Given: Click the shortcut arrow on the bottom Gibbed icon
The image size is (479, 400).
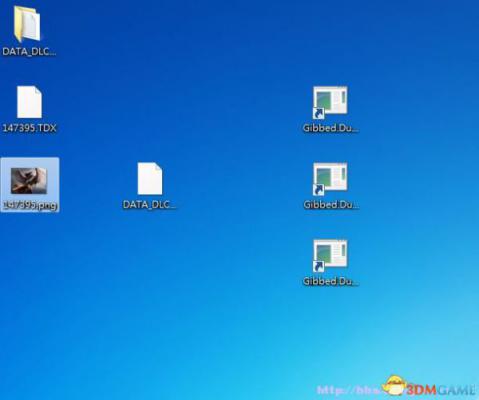Looking at the screenshot, I should click(318, 266).
